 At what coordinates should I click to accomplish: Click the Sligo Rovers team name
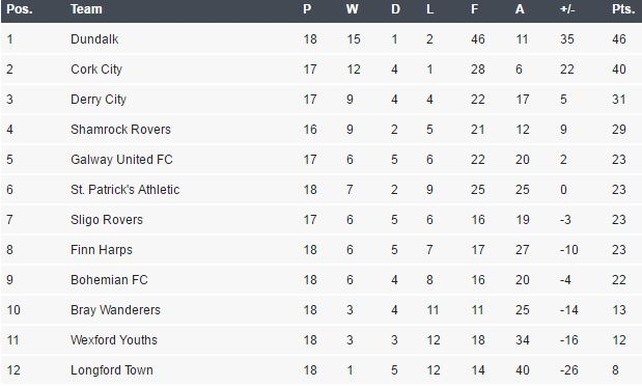click(x=106, y=220)
